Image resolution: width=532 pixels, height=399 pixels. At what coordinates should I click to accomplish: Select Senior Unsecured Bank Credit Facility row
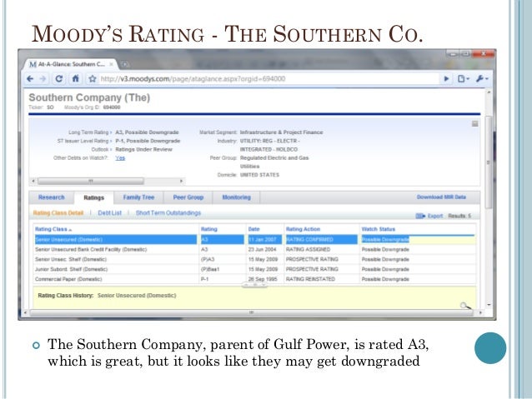pos(254,250)
